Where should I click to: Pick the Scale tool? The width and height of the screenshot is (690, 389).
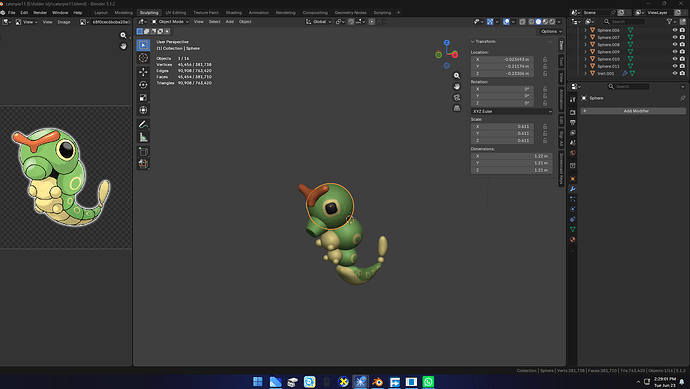[x=143, y=98]
